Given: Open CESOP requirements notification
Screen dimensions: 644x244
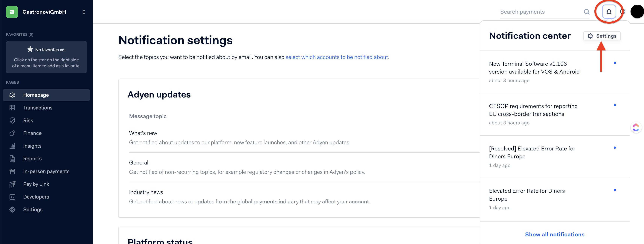Looking at the screenshot, I should (x=555, y=115).
